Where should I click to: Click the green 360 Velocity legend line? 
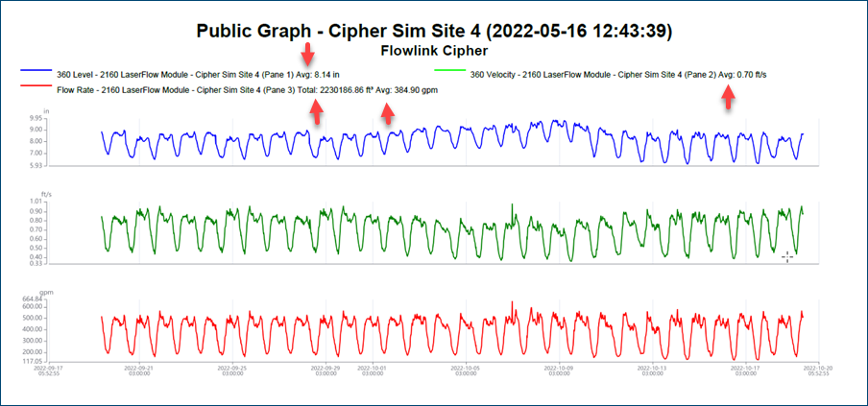click(449, 72)
